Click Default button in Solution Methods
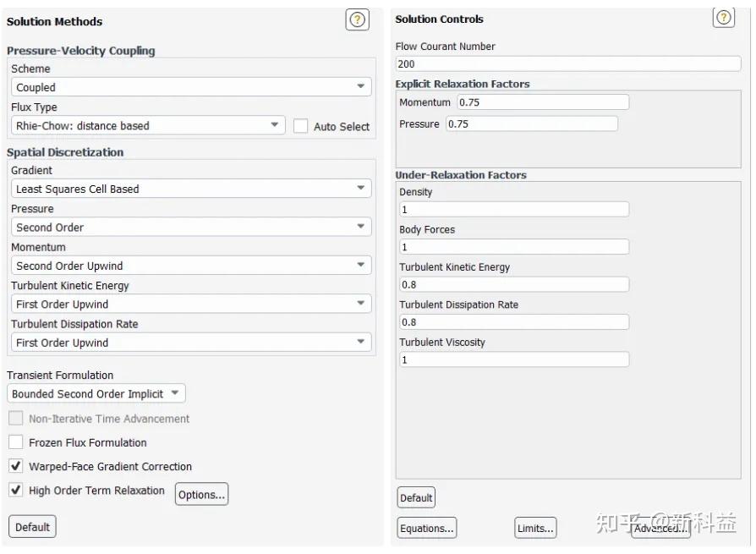 [32, 527]
